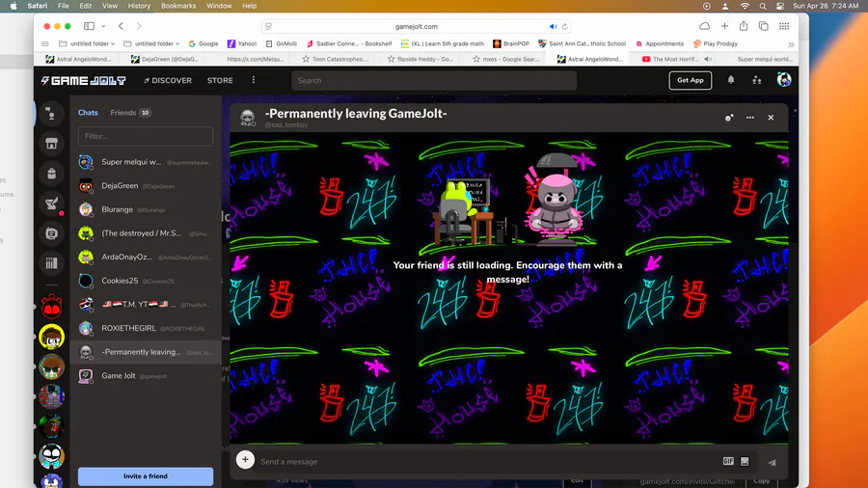This screenshot has height=488, width=868.
Task: Open the ArdaOnayOz... chat
Action: pos(146,258)
